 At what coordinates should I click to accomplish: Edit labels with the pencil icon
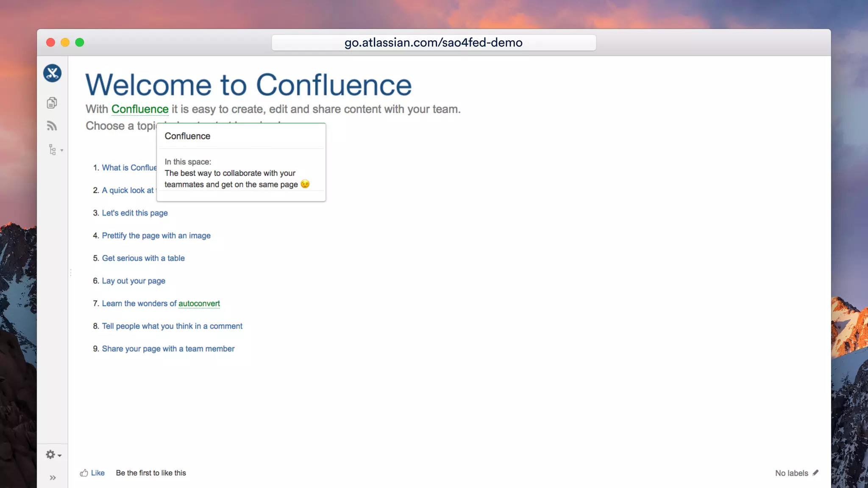point(815,473)
